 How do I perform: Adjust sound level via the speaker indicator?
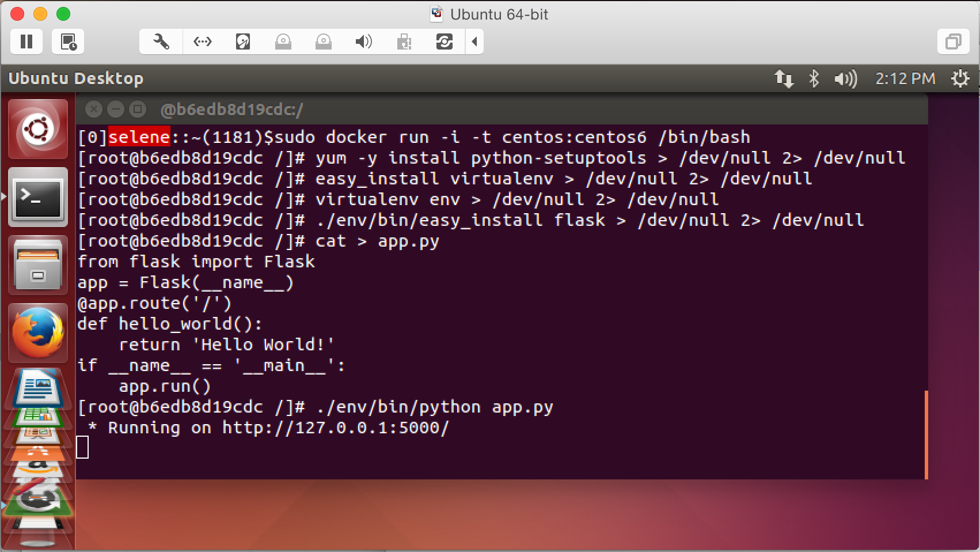pyautogui.click(x=845, y=78)
